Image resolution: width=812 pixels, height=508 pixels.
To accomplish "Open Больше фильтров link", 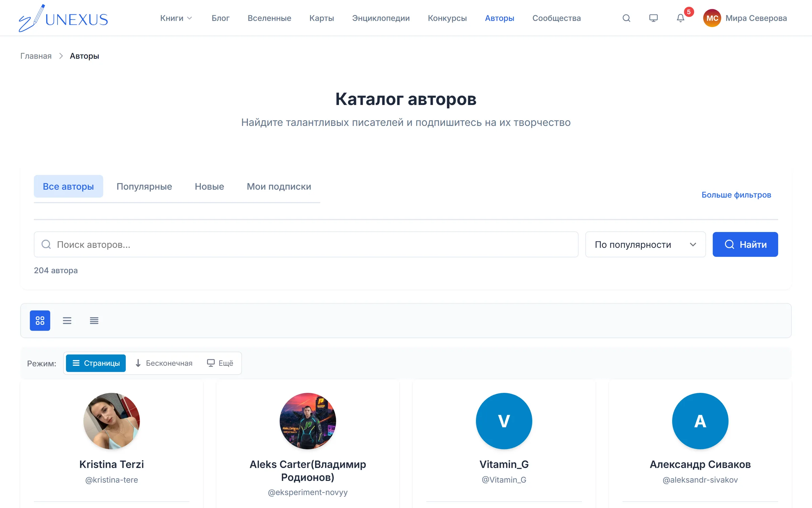I will point(736,195).
